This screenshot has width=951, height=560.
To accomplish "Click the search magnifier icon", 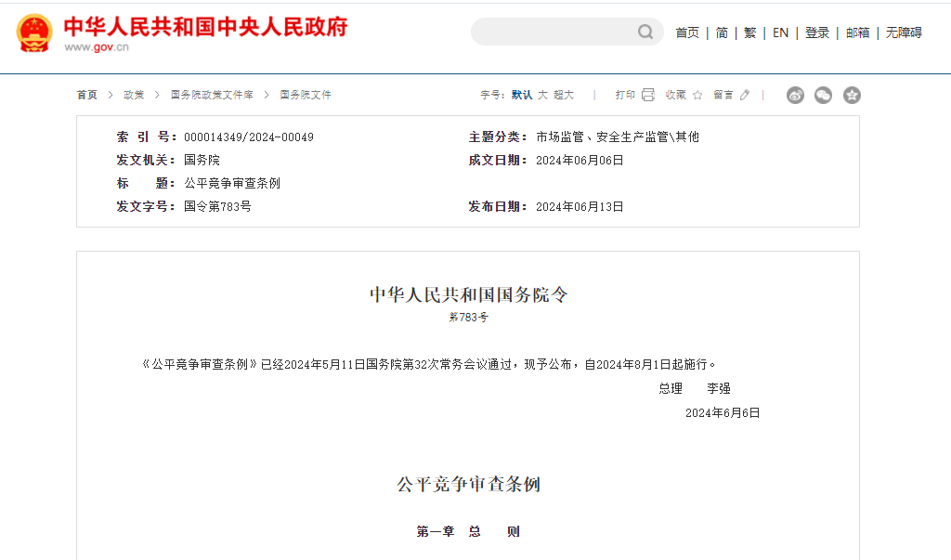I will click(645, 33).
